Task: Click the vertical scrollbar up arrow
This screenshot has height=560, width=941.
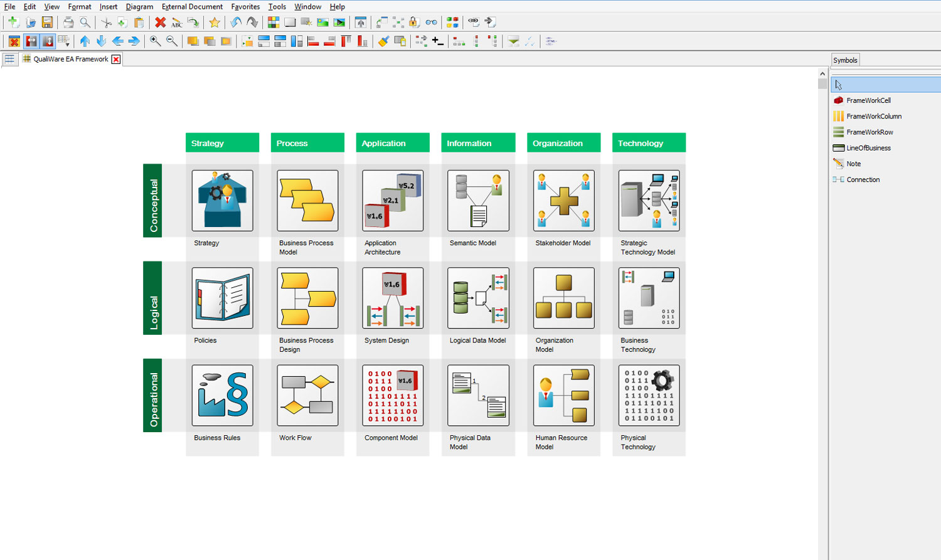Action: [x=822, y=74]
